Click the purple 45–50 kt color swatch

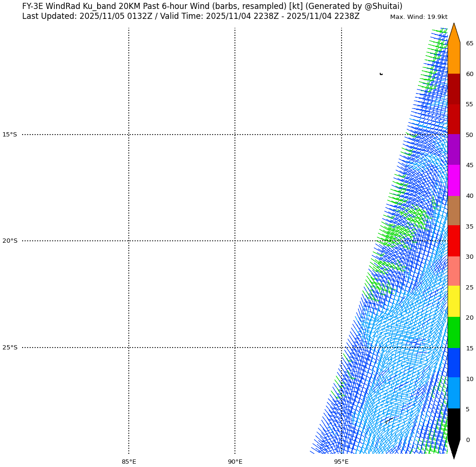pos(453,150)
